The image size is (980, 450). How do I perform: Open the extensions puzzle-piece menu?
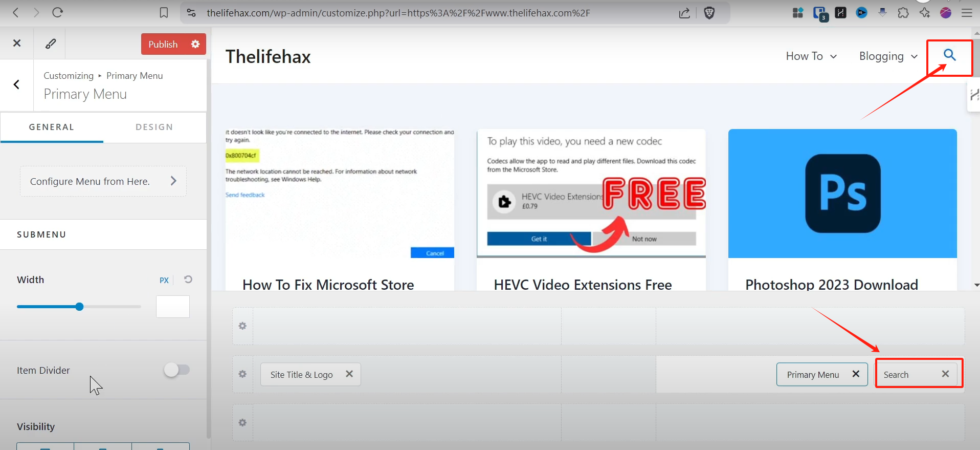tap(903, 13)
